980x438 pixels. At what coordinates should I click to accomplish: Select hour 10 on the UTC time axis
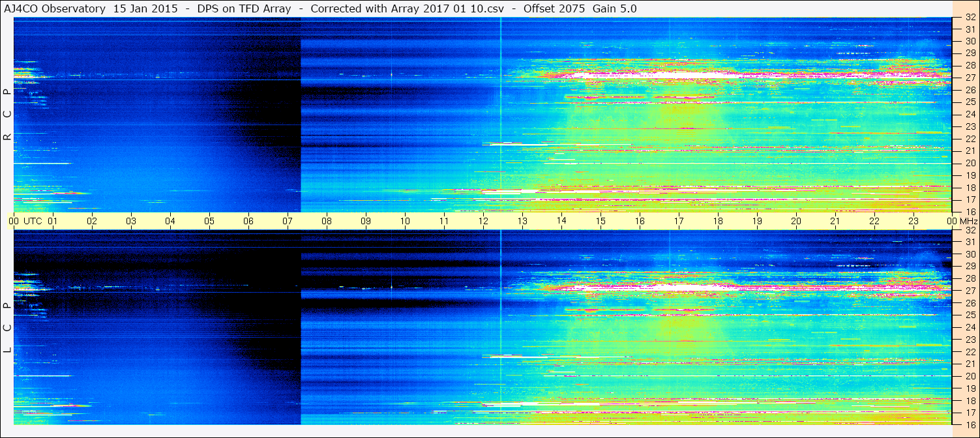[x=405, y=221]
